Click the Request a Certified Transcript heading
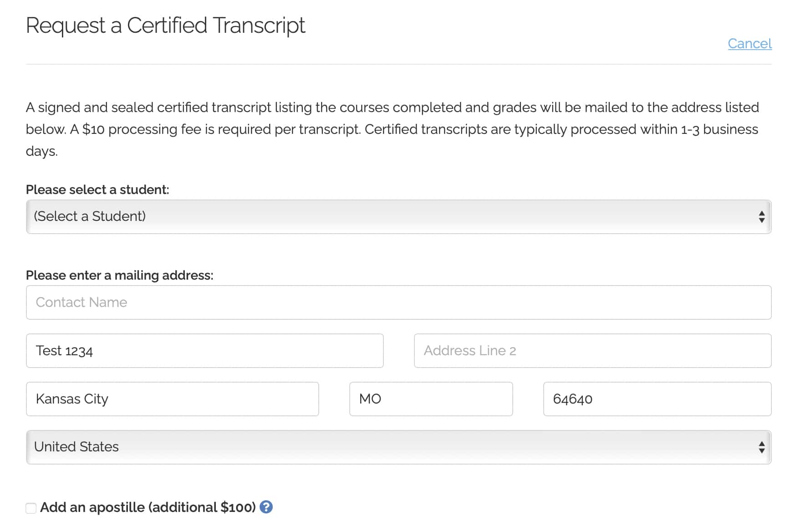Screen dimensions: 806x532 tap(166, 26)
